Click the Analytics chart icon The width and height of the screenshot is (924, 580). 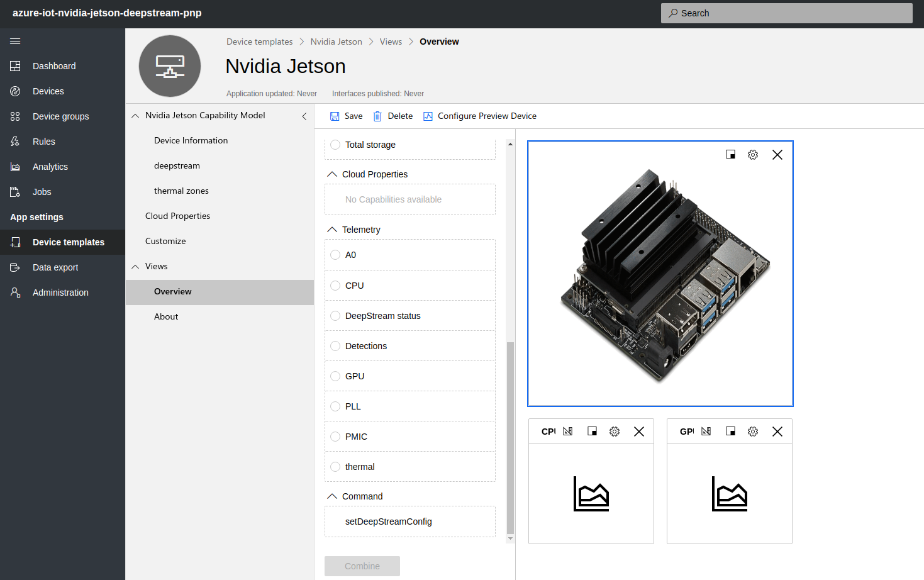tap(15, 167)
